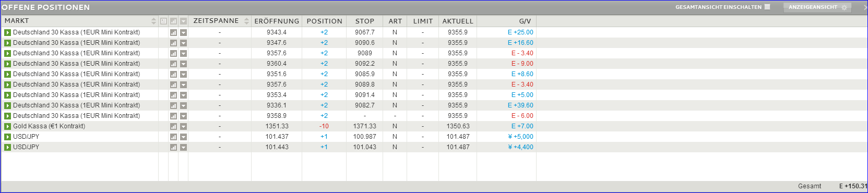Open the Anzeigeansicht button
The height and width of the screenshot is (193, 868).
pos(817,7)
